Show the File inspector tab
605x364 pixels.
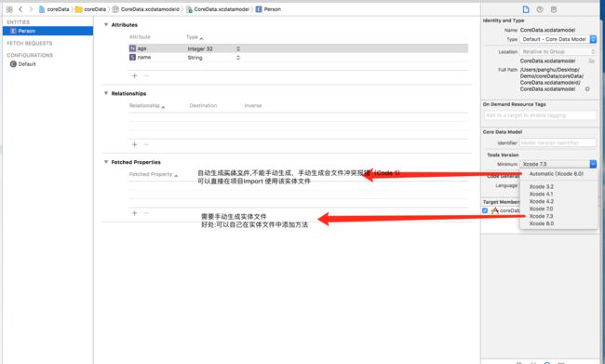526,9
